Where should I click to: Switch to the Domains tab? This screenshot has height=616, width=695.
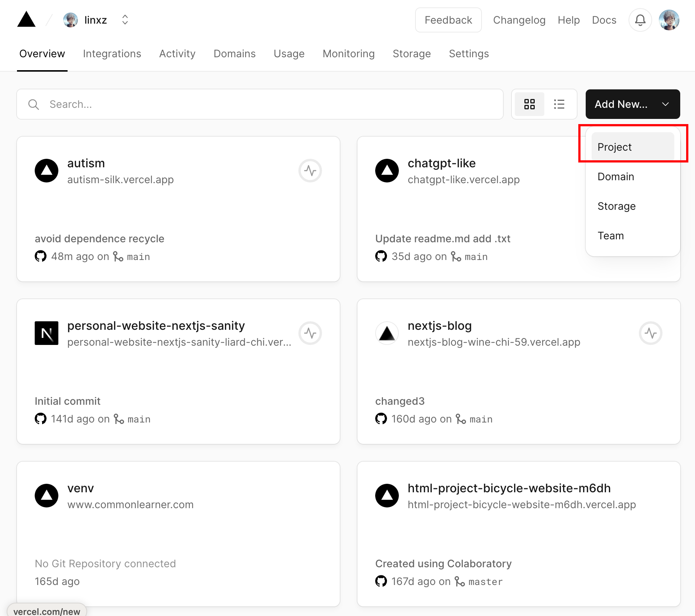234,54
